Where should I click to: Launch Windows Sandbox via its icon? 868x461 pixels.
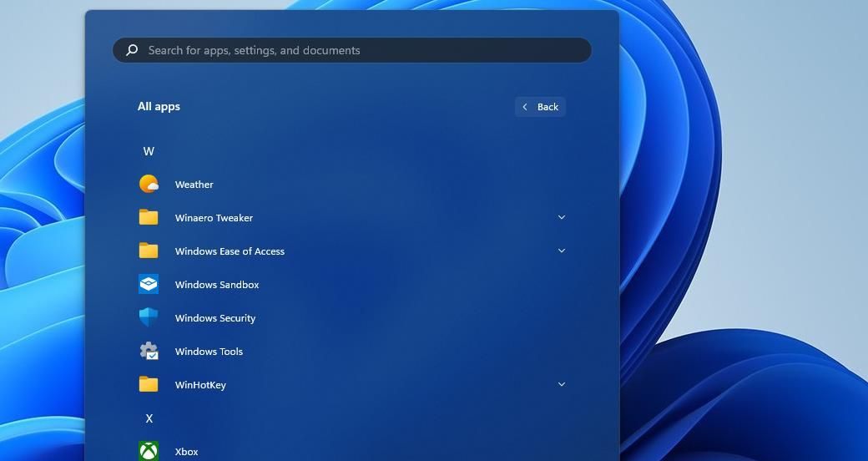click(149, 284)
